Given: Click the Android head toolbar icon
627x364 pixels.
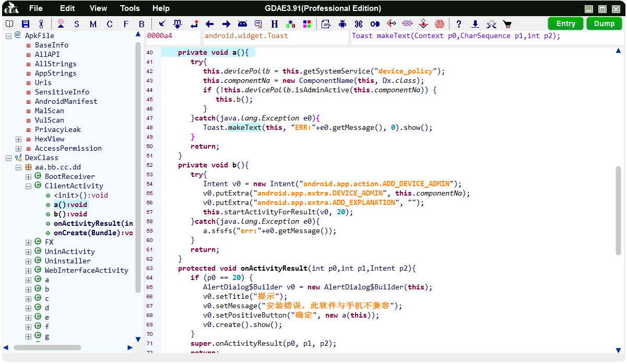Looking at the screenshot, I should pyautogui.click(x=242, y=24).
